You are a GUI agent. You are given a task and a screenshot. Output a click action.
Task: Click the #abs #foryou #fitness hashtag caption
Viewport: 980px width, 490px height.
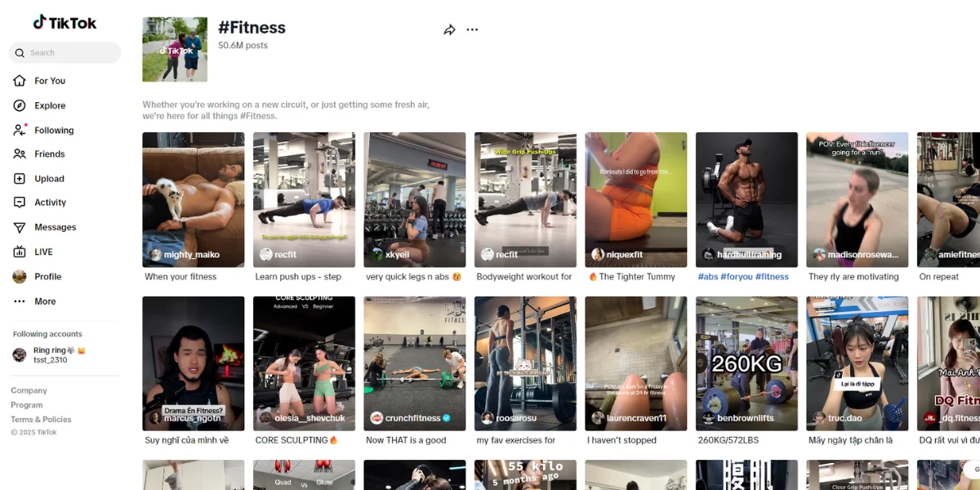743,277
